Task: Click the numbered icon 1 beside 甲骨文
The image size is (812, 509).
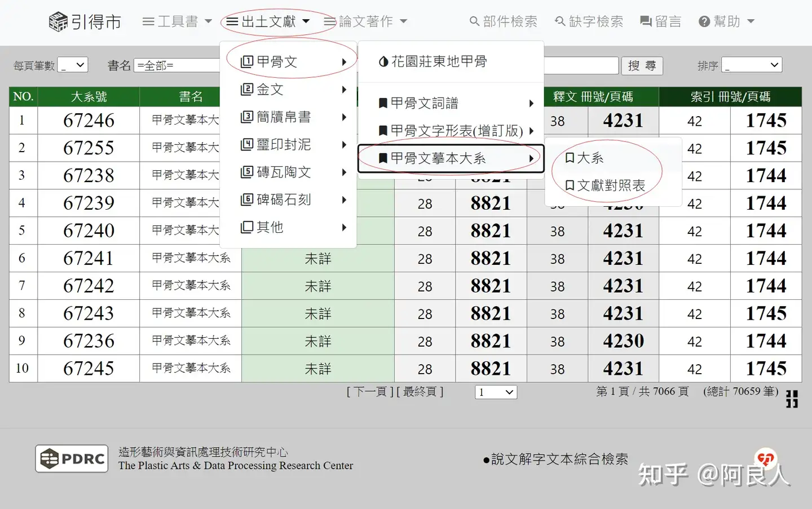Action: pyautogui.click(x=247, y=61)
